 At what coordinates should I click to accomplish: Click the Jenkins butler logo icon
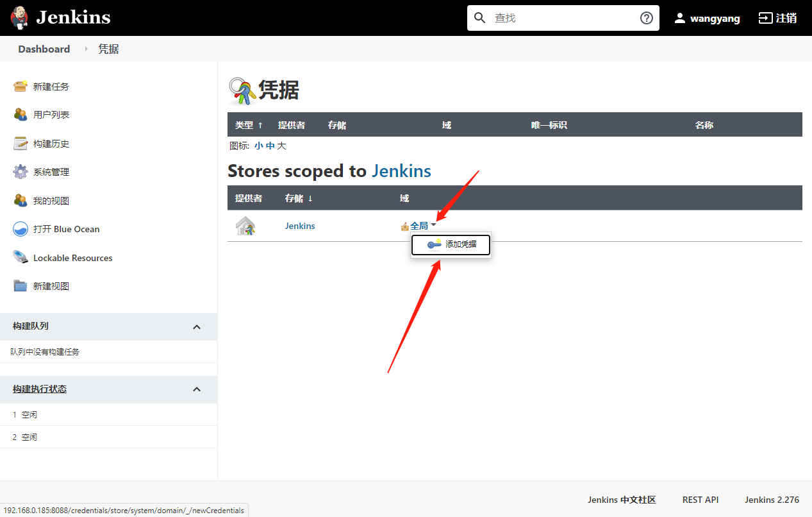(19, 18)
